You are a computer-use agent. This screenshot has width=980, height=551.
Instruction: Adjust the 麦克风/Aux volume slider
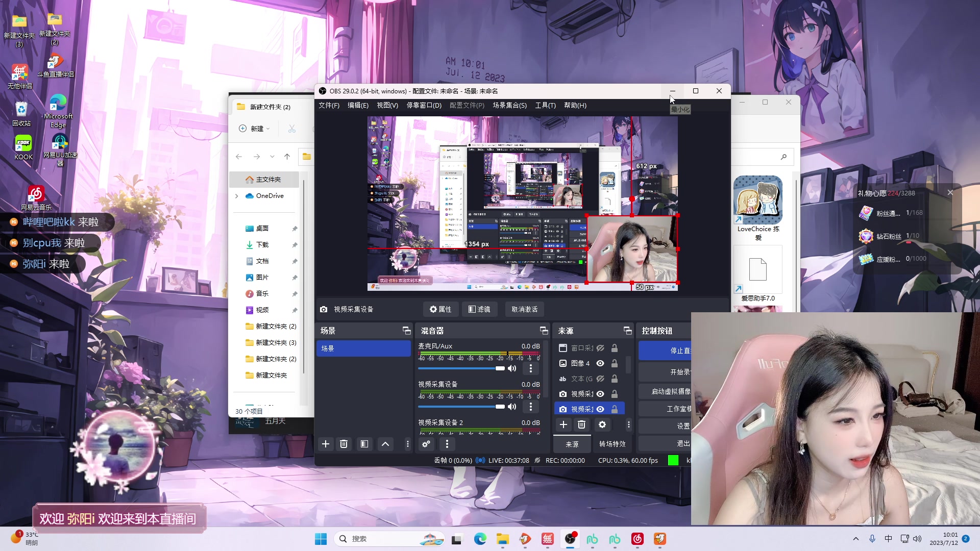(x=461, y=368)
